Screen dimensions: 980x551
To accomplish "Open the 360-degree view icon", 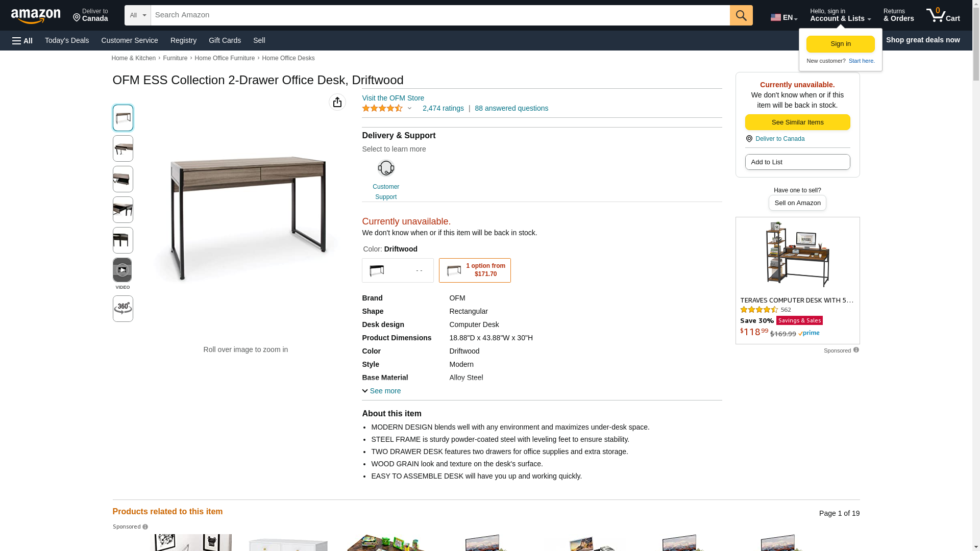I will click(x=122, y=308).
